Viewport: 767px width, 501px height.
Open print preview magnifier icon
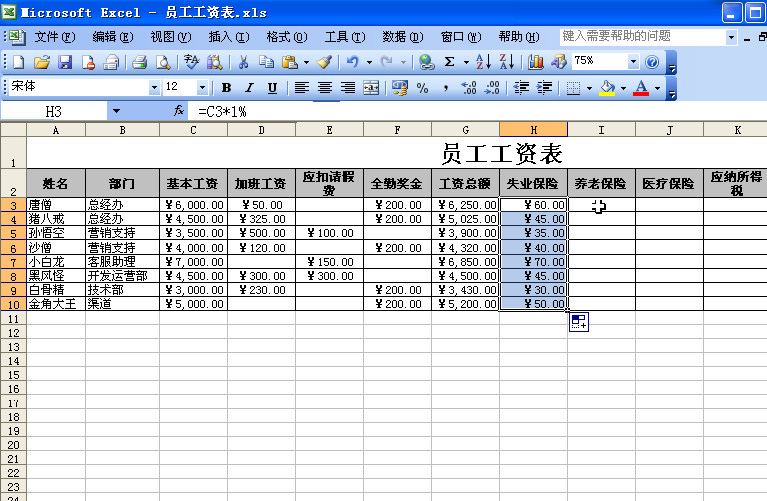[x=163, y=62]
